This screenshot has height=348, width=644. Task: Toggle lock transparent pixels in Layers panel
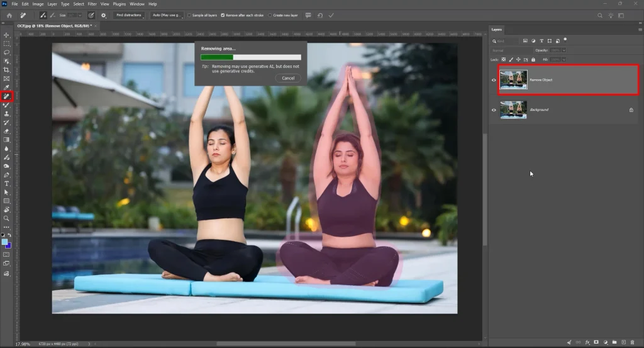click(x=504, y=60)
